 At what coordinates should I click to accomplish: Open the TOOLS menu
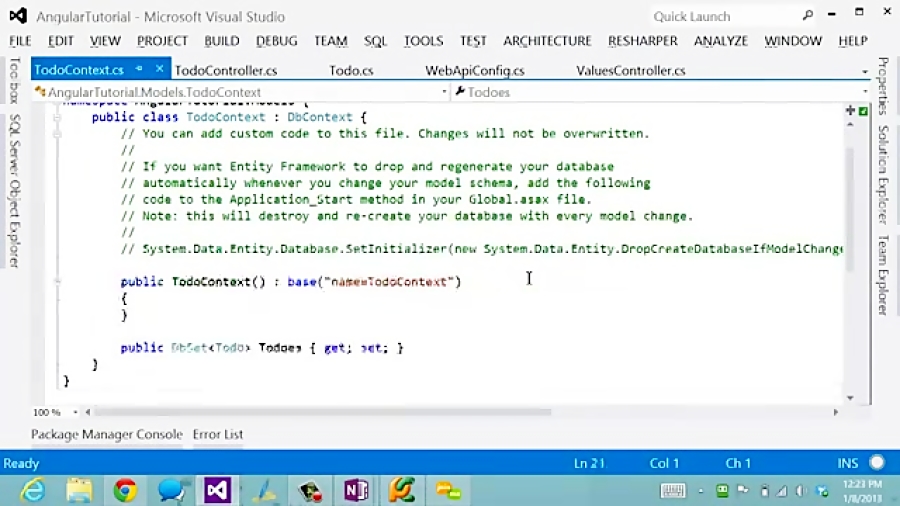pyautogui.click(x=423, y=41)
